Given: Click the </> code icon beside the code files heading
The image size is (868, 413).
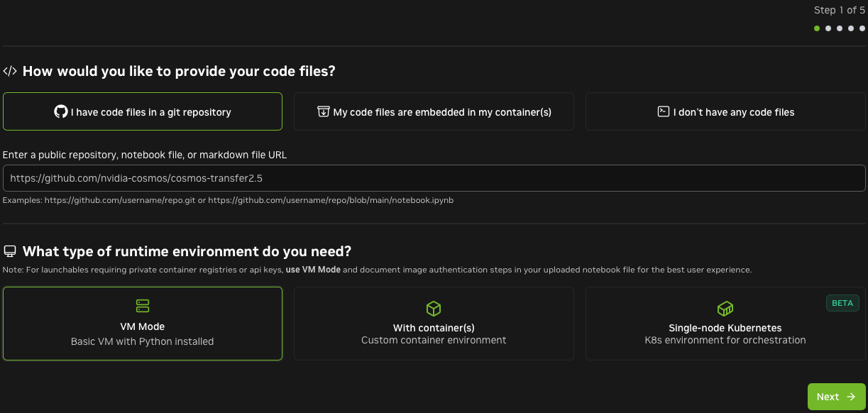Looking at the screenshot, I should 10,71.
